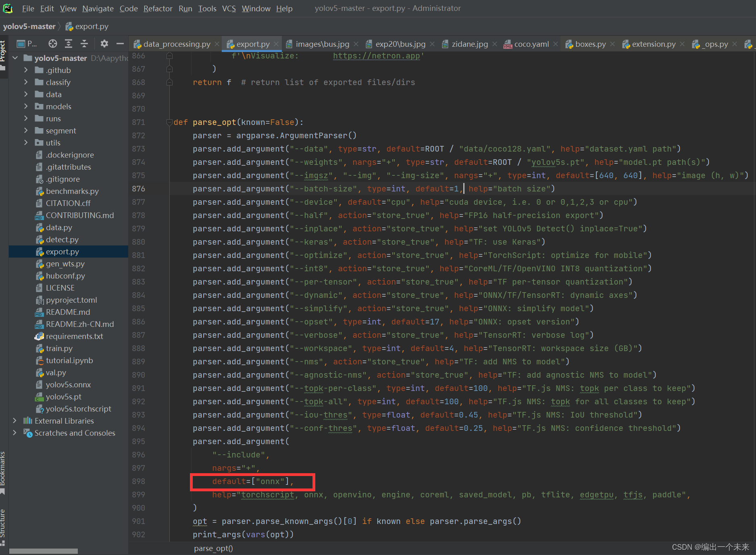Click the horizontal scrollbar below the project tree
The image size is (756, 555).
coord(43,551)
